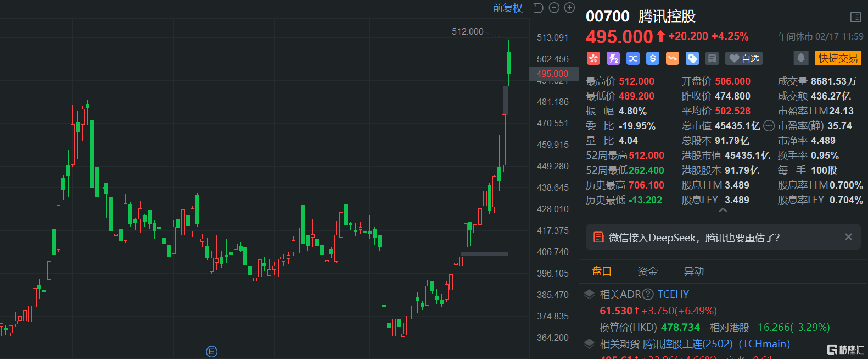
Task: Click the layers icon beside 相关ADR
Action: (x=590, y=294)
